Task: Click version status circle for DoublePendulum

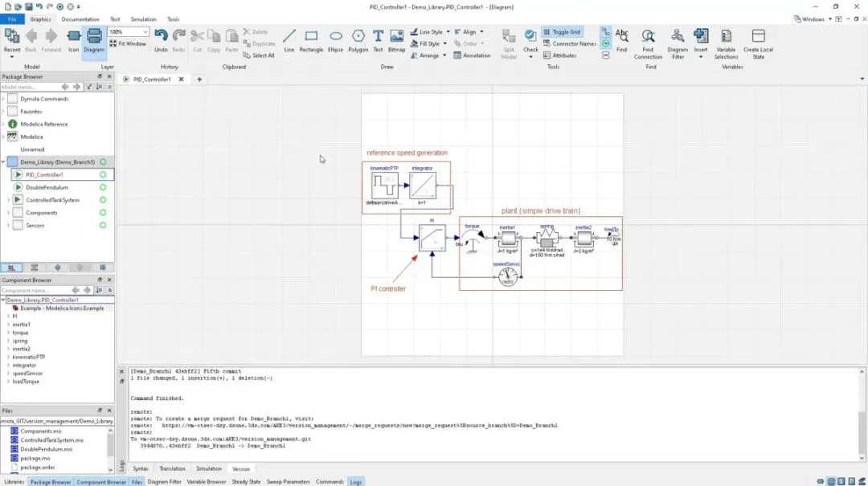Action: point(103,187)
